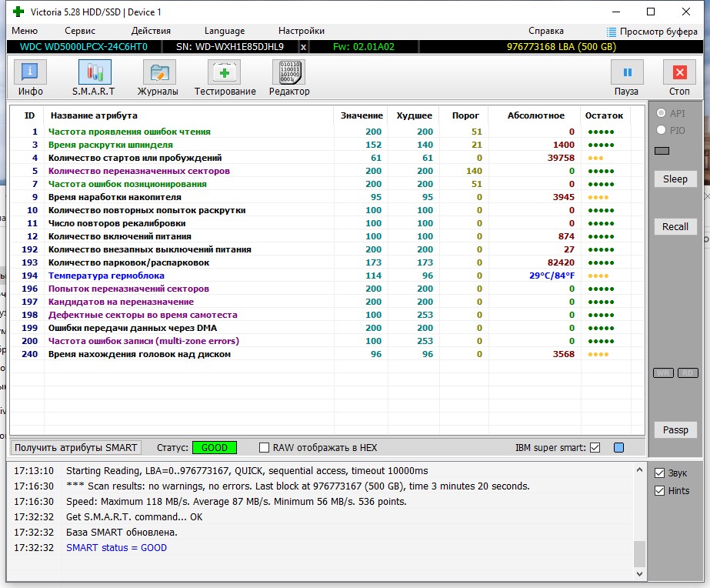Click the 976773168 LBA (500 GB) capacity text
The image size is (710, 588).
[x=561, y=47]
